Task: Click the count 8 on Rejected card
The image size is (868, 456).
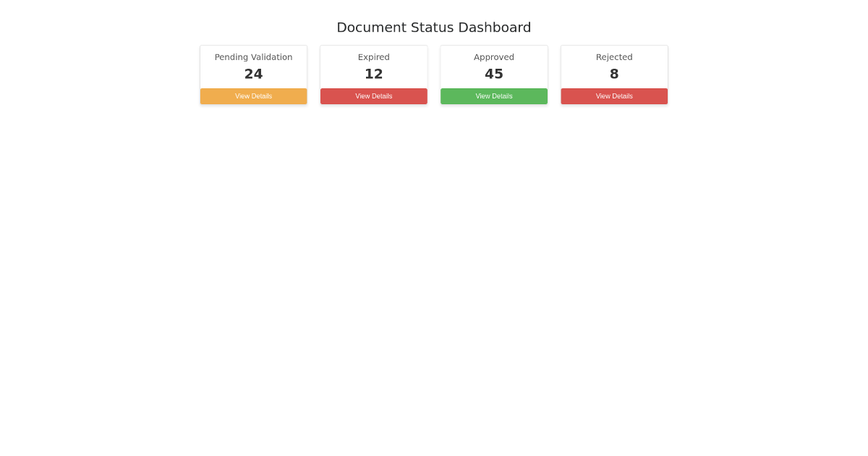Action: (614, 73)
